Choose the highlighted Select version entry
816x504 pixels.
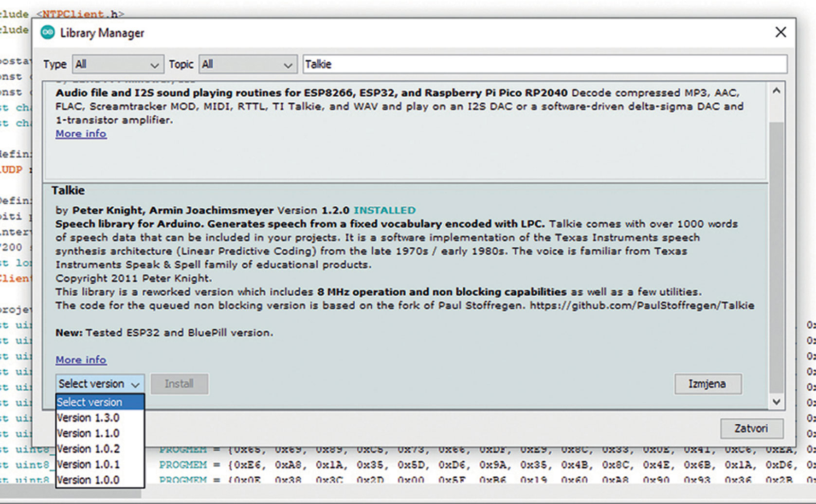(100, 402)
